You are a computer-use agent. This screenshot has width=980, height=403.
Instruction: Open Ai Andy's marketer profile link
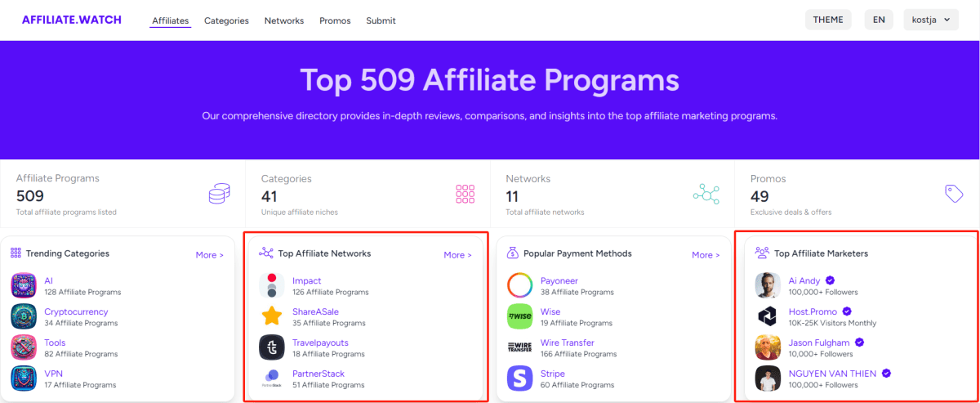(x=804, y=280)
